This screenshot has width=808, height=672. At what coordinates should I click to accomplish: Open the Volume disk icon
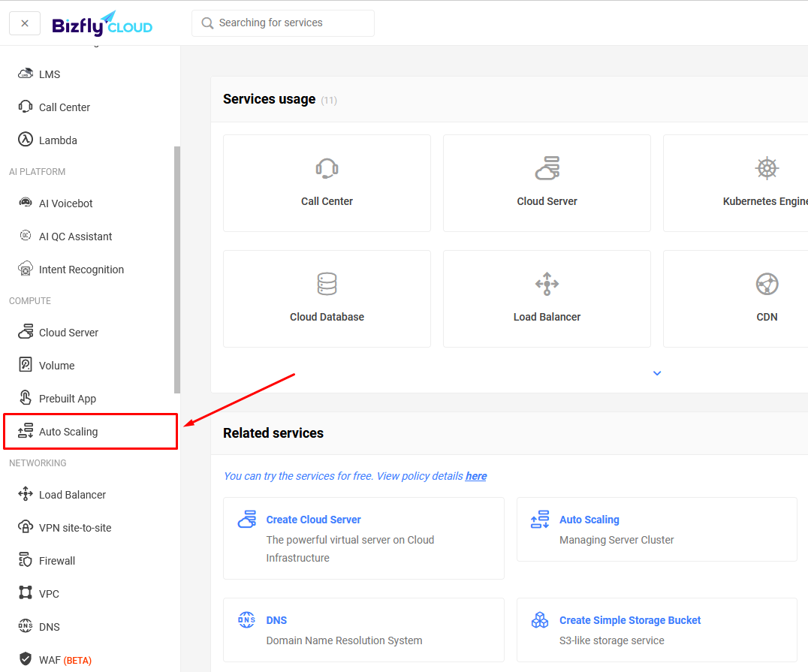coord(26,364)
